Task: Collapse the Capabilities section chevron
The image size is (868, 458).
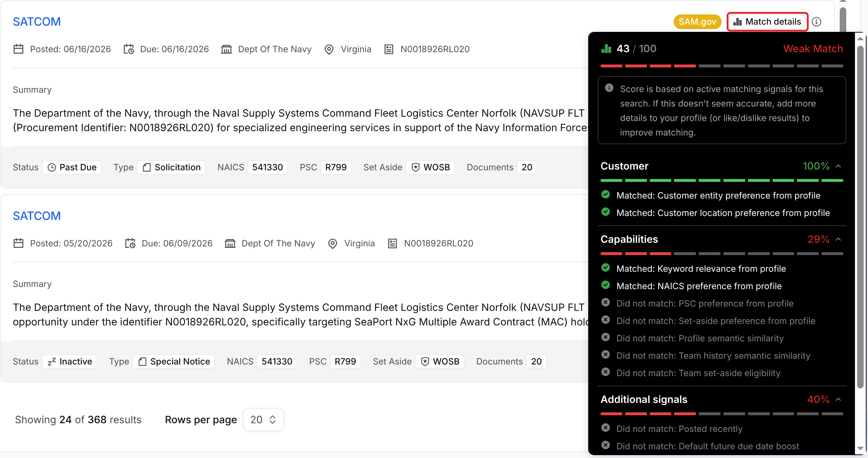Action: coord(838,239)
